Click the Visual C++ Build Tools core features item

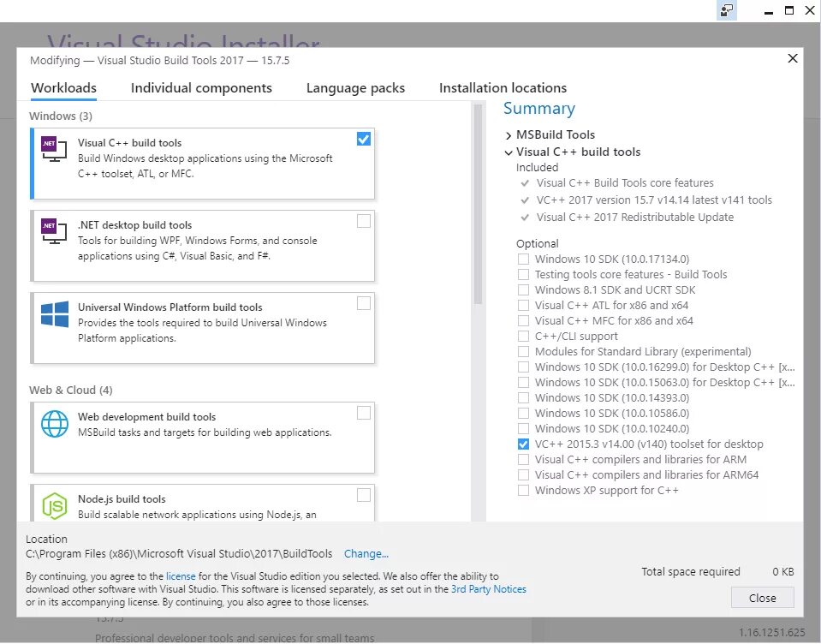[625, 183]
